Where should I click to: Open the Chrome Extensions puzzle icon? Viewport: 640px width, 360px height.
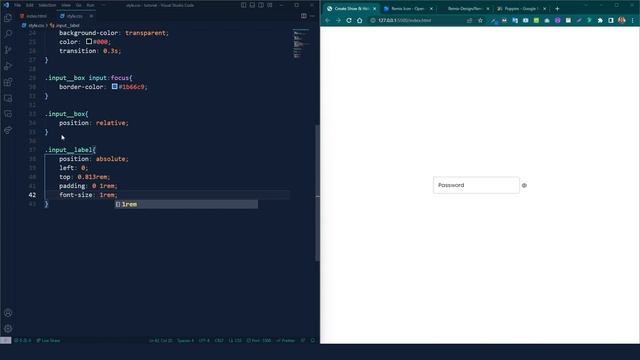tap(600, 20)
